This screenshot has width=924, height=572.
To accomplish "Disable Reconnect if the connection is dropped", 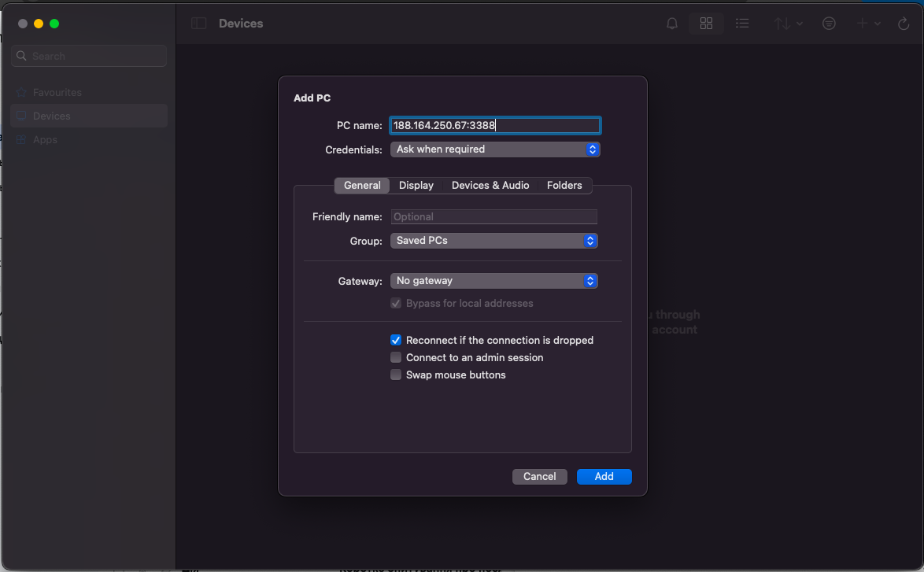I will [x=396, y=341].
